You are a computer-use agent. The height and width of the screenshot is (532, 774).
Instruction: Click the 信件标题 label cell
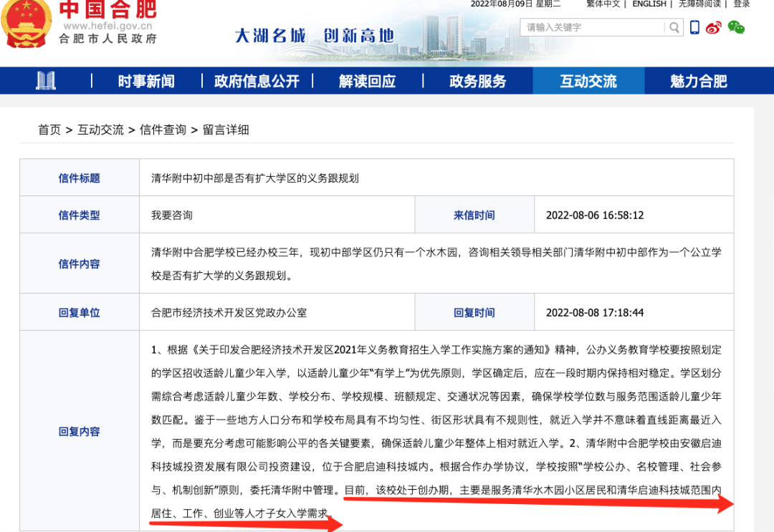pos(80,178)
